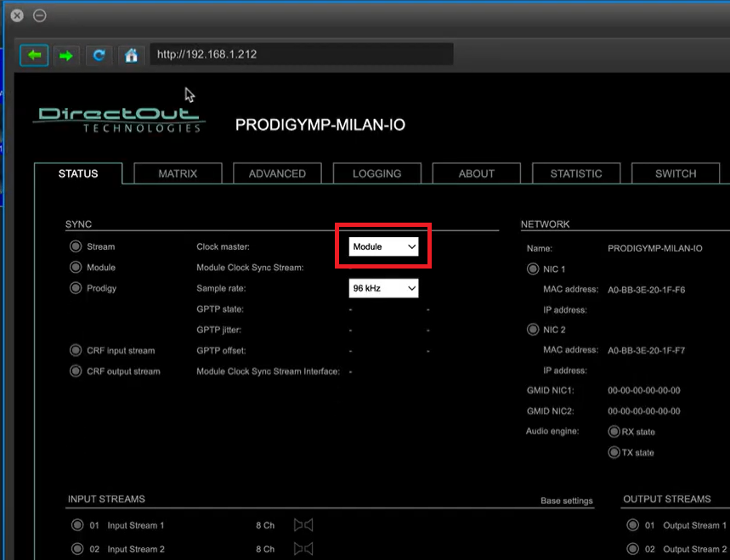Click network Name value PRODIGYMP-MILAN-IO
Viewport: 730px width, 560px height.
click(655, 249)
